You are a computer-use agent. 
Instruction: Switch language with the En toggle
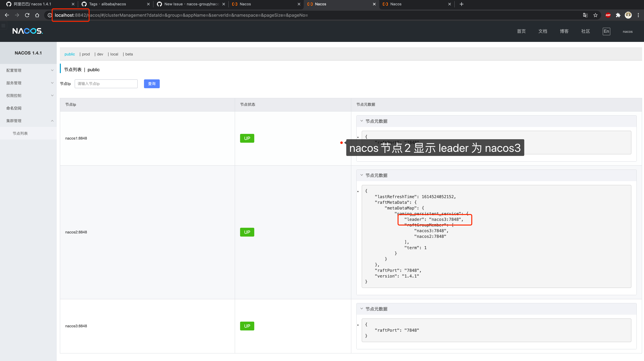pyautogui.click(x=606, y=31)
